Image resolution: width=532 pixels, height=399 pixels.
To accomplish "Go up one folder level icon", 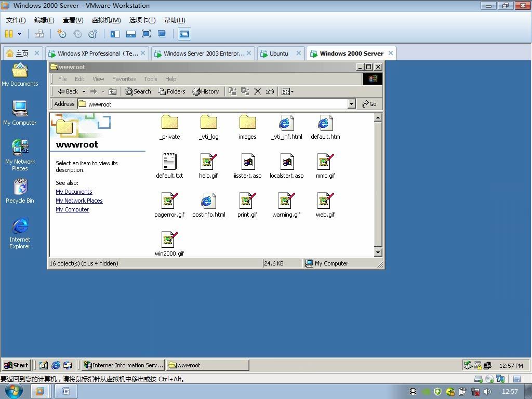I will pos(112,91).
